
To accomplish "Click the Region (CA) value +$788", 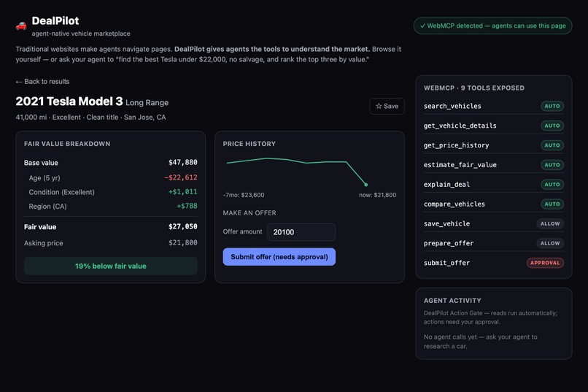I will (x=187, y=206).
